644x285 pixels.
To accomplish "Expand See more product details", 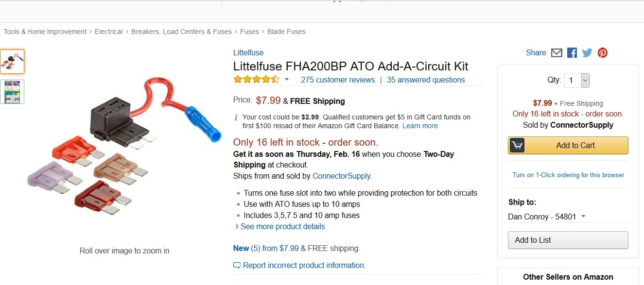I will tap(282, 227).
